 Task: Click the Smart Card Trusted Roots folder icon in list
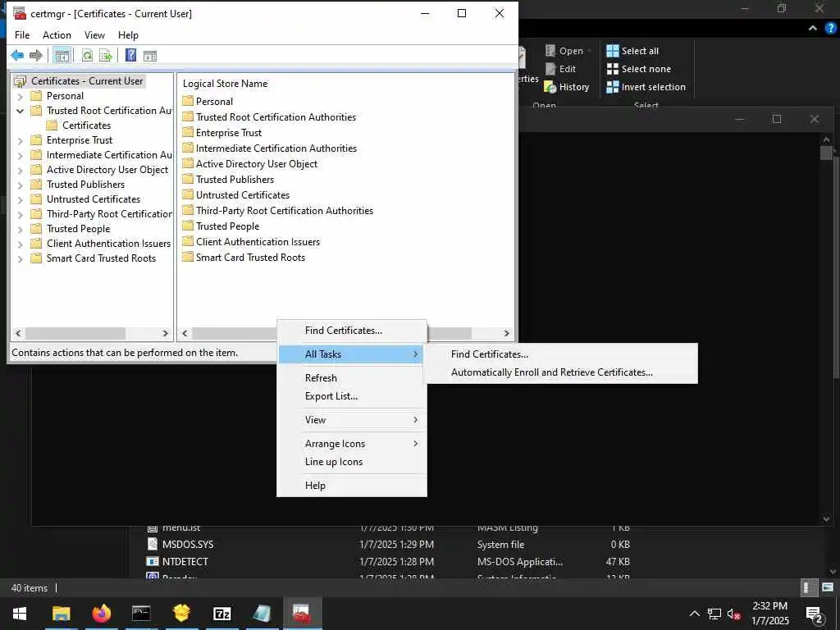[x=188, y=257]
